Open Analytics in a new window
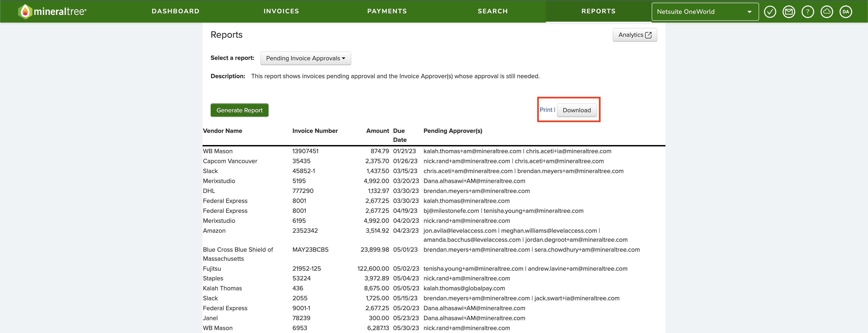868x333 pixels. coord(635,35)
